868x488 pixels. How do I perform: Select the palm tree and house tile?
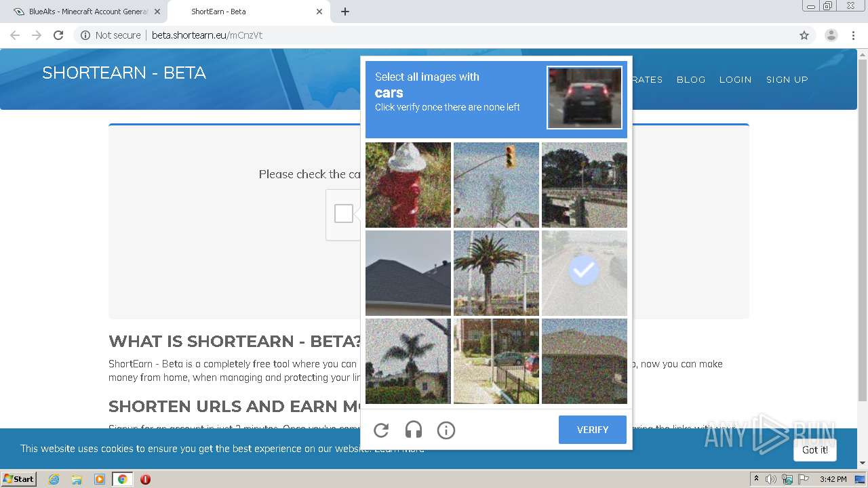click(x=408, y=361)
